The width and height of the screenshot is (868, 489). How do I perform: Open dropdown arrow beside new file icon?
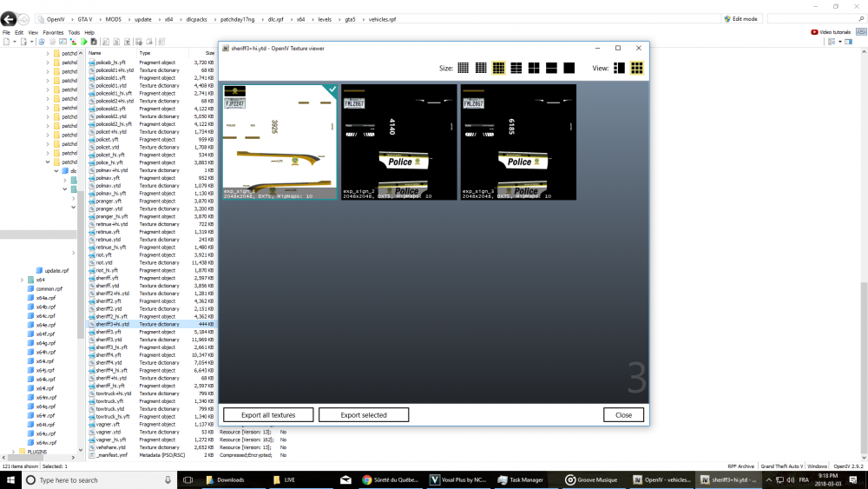(15, 42)
